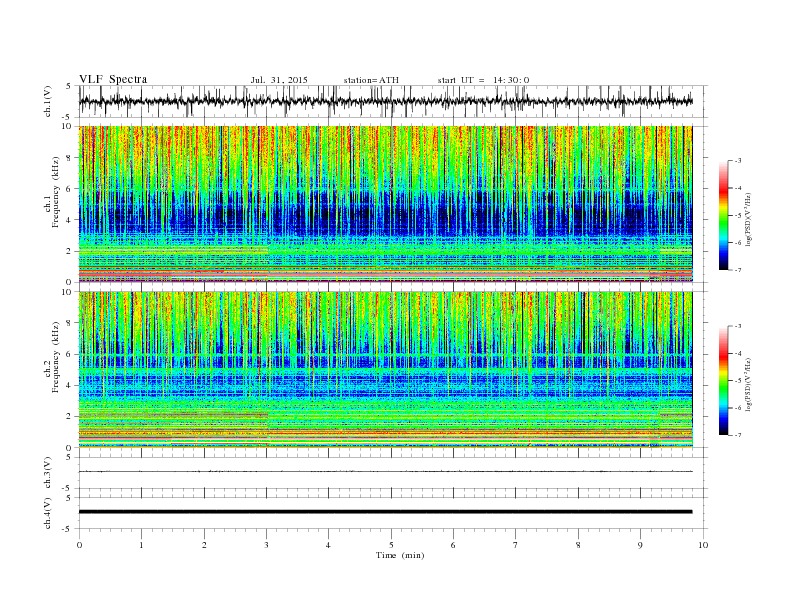Click the "-3" label on ch.1 colorbar
The height and width of the screenshot is (612, 792).
738,161
